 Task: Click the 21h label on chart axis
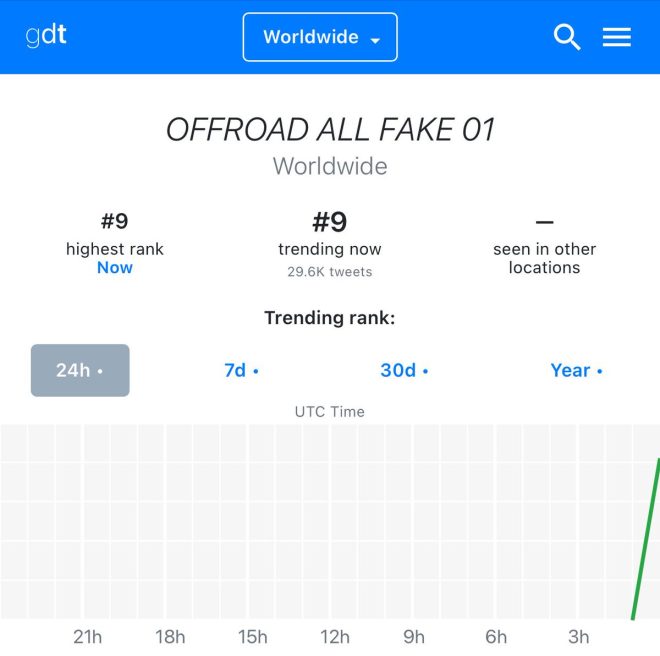(x=88, y=637)
